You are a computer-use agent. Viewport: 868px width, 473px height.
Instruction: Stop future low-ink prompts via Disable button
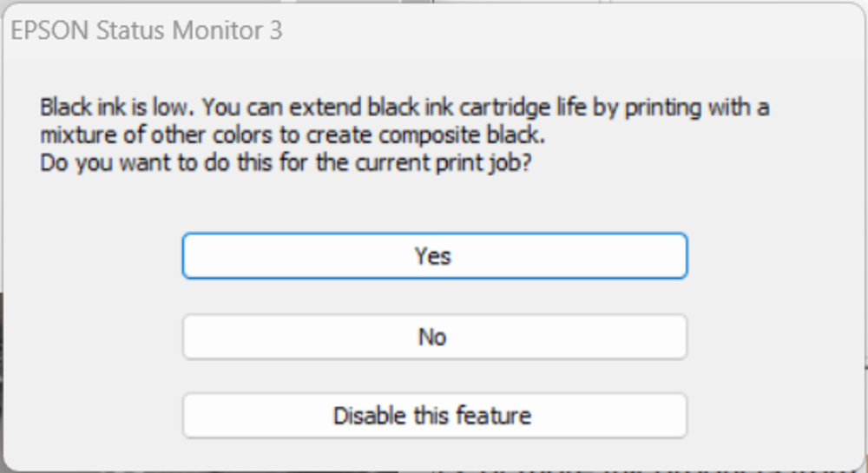click(x=434, y=416)
